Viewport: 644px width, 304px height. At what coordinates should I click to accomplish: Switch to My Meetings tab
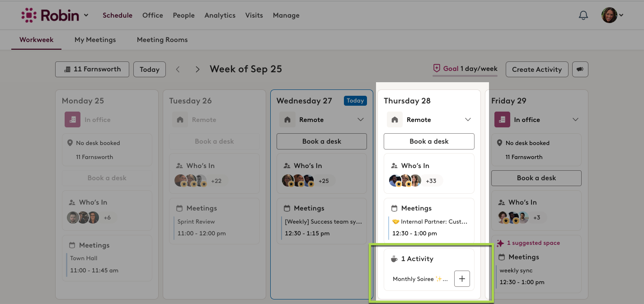point(95,40)
